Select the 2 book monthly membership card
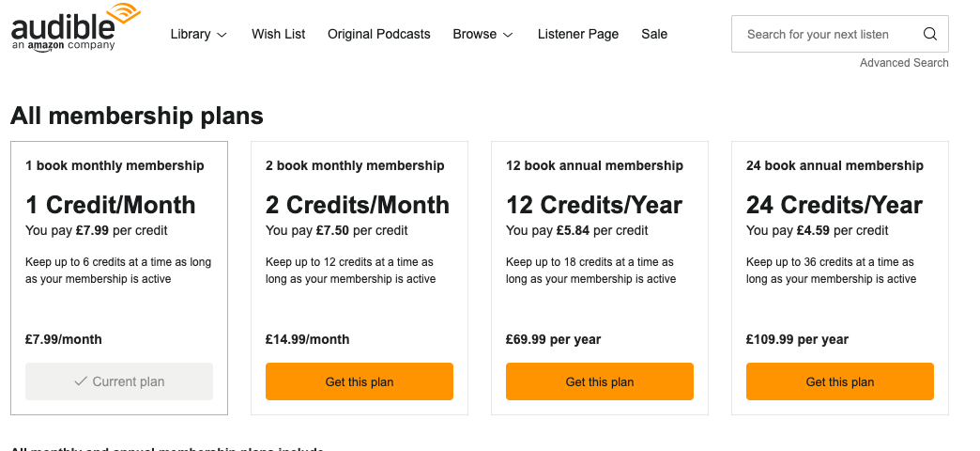 (x=360, y=282)
